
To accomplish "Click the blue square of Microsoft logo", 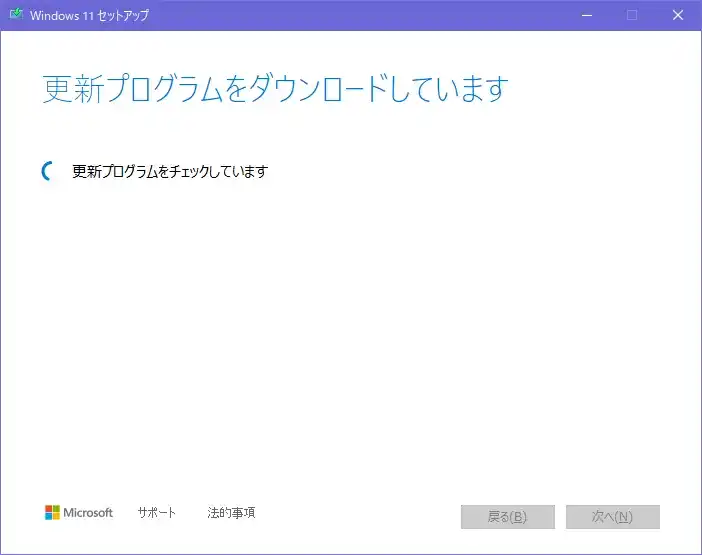I will pos(49,517).
